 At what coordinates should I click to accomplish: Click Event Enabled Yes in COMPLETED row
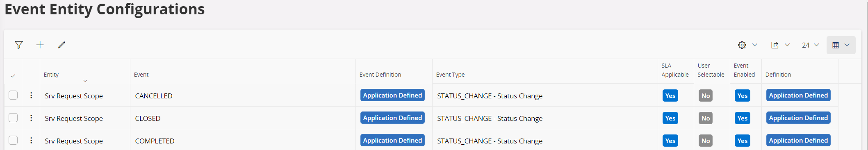click(x=743, y=141)
